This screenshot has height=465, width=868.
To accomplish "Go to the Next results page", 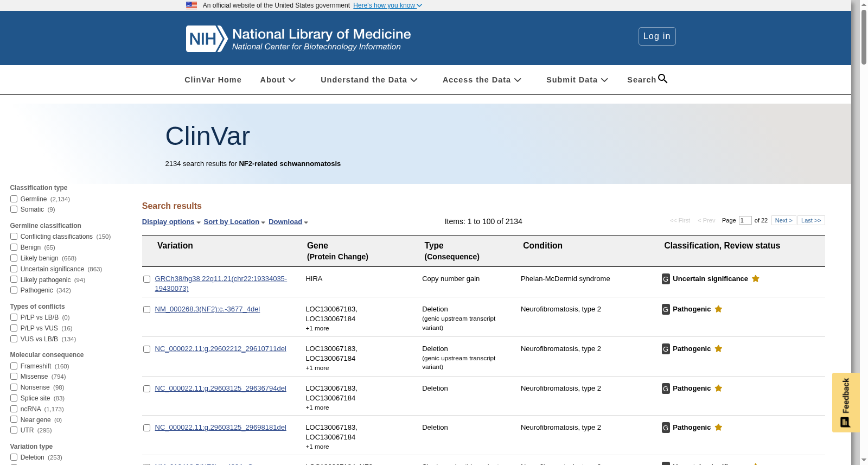I will 784,220.
